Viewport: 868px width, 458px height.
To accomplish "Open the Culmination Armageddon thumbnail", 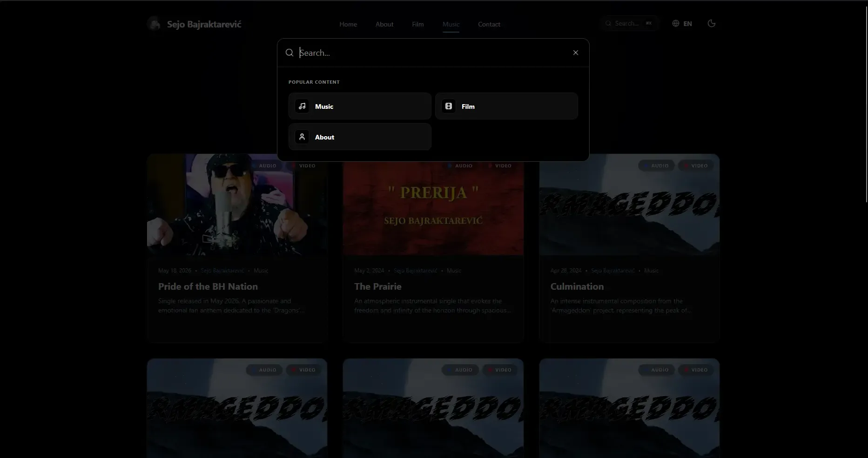I will (x=629, y=205).
